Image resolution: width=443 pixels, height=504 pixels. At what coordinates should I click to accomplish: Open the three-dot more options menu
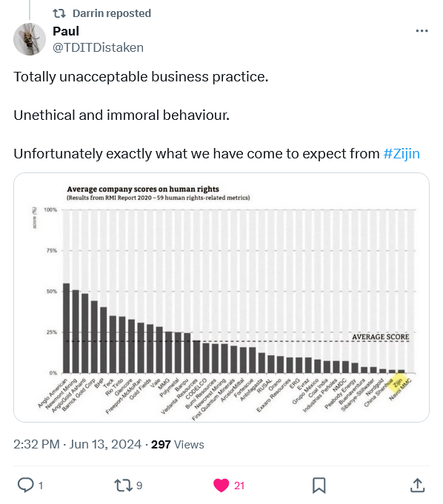pyautogui.click(x=422, y=31)
